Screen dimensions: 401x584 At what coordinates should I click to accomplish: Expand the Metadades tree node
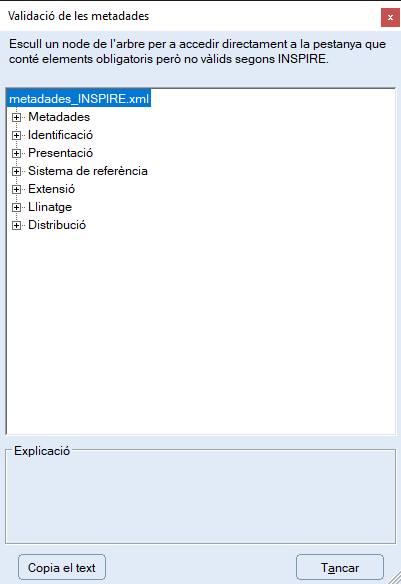pyautogui.click(x=16, y=117)
